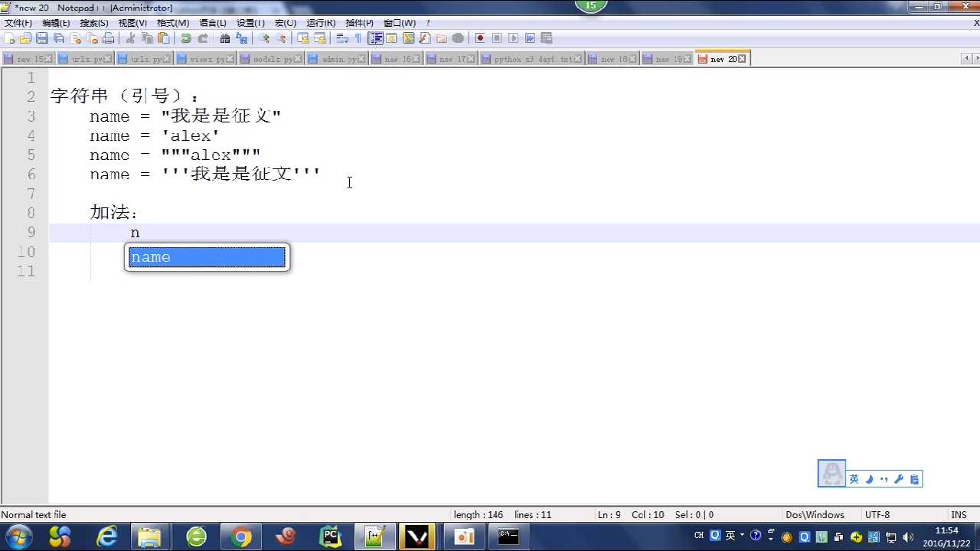Select 'name' in the autocomplete popup

point(207,257)
